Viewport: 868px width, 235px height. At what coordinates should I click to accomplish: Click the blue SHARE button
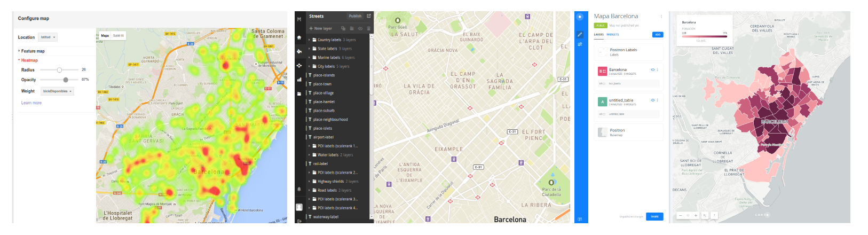click(x=654, y=217)
